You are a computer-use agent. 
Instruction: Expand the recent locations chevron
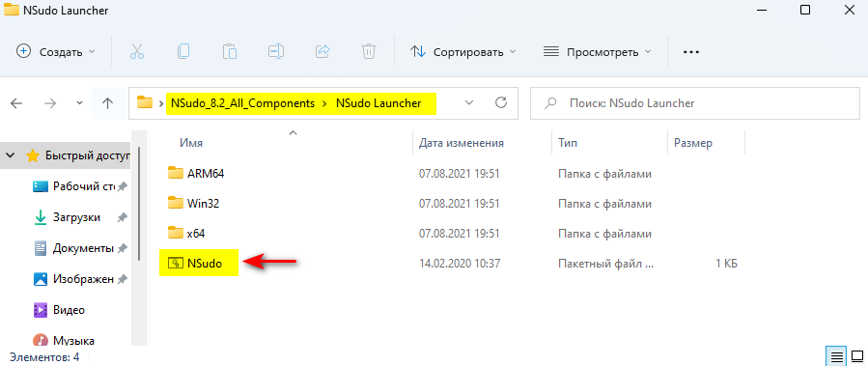[80, 103]
